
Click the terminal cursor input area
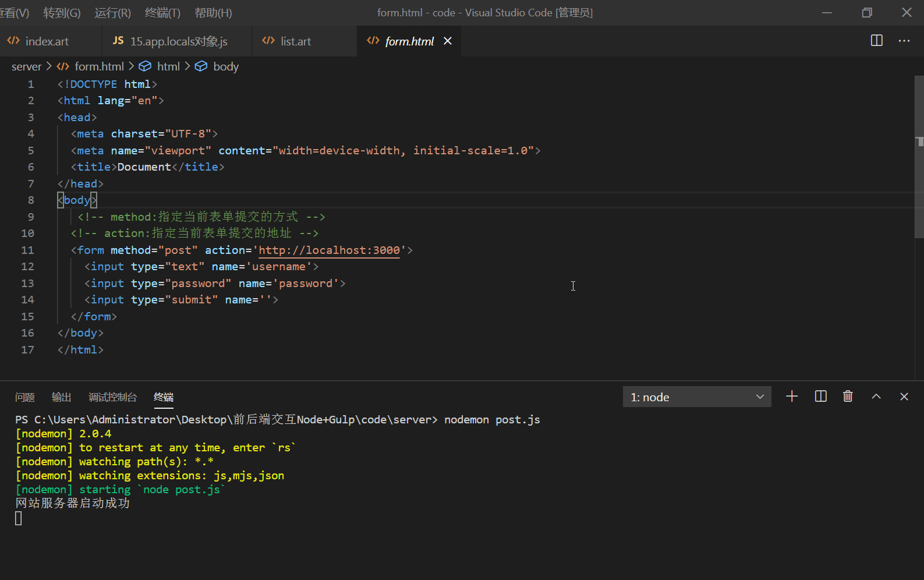coord(19,518)
